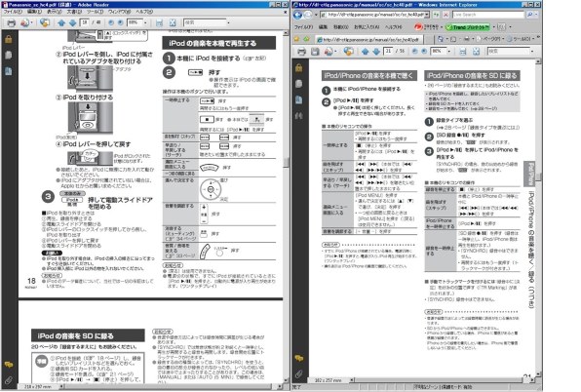Viewport: 581px width, 392px height.
Task: Open the ツール menu in Adobe Reader
Action: [95, 12]
